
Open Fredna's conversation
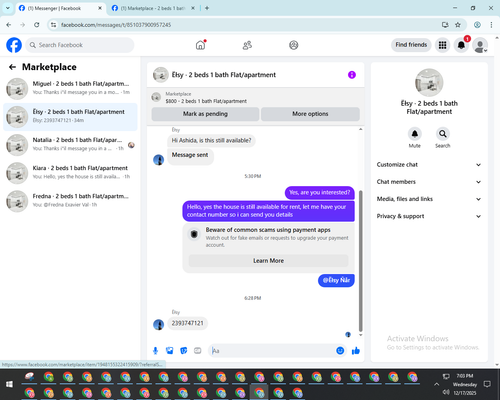(x=70, y=201)
